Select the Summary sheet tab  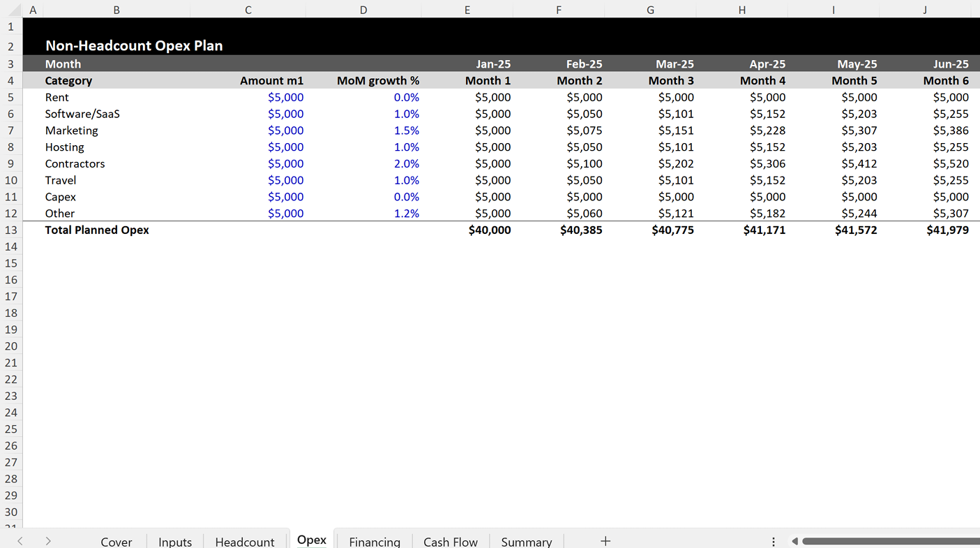[x=526, y=541]
